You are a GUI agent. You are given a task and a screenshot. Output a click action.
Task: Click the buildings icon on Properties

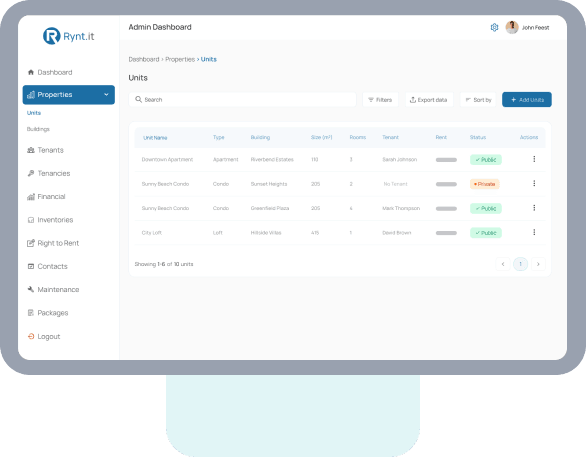pos(31,95)
